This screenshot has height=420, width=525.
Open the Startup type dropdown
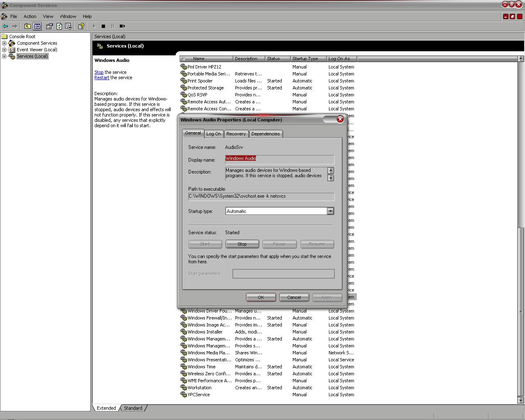(330, 211)
